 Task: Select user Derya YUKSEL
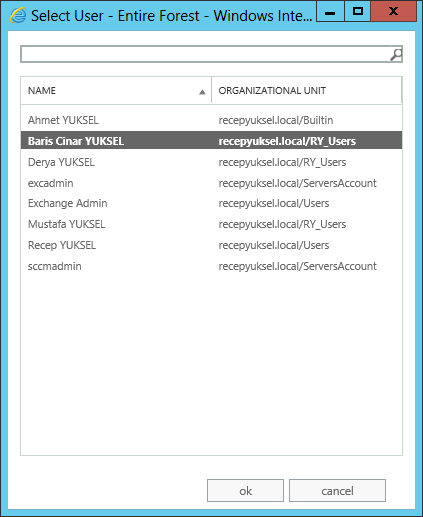pyautogui.click(x=211, y=162)
